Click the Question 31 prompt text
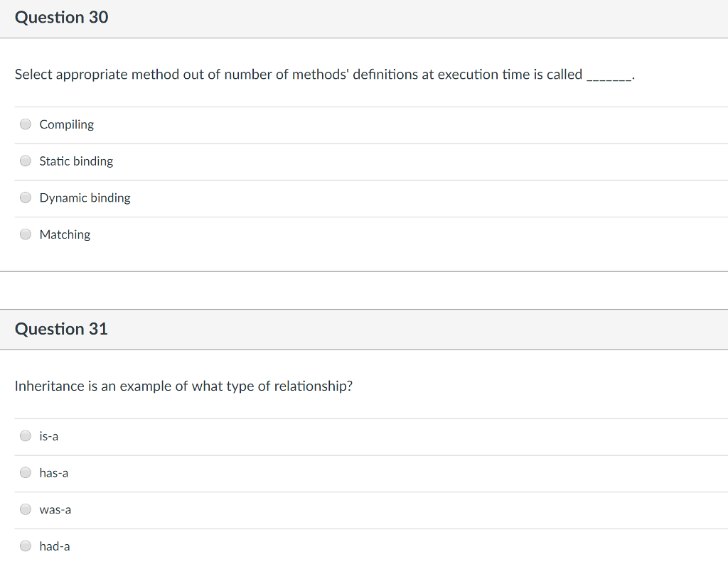This screenshot has width=728, height=569. click(183, 386)
